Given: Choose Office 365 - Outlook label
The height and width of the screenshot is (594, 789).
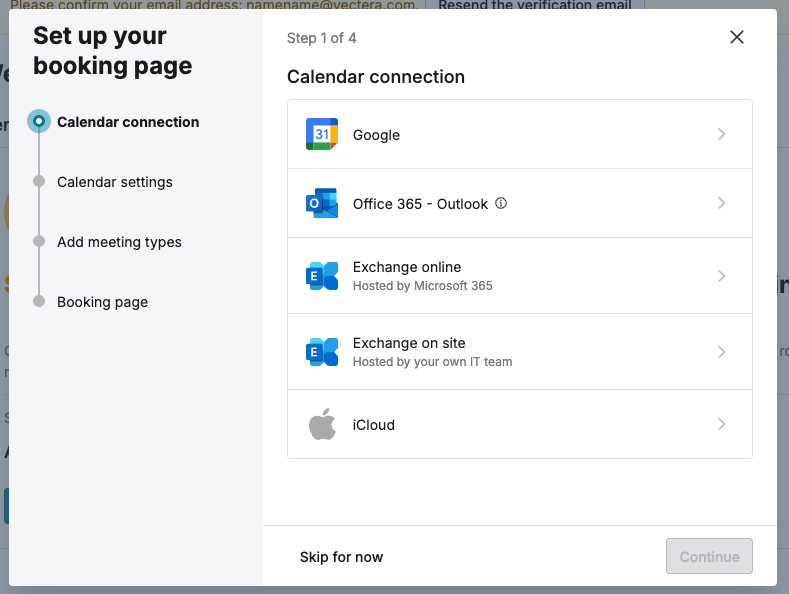Looking at the screenshot, I should click(420, 204).
